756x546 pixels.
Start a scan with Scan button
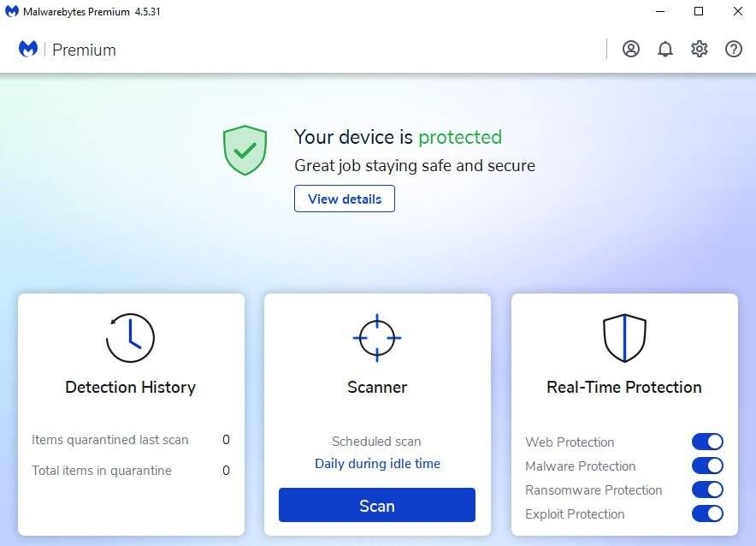coord(377,505)
